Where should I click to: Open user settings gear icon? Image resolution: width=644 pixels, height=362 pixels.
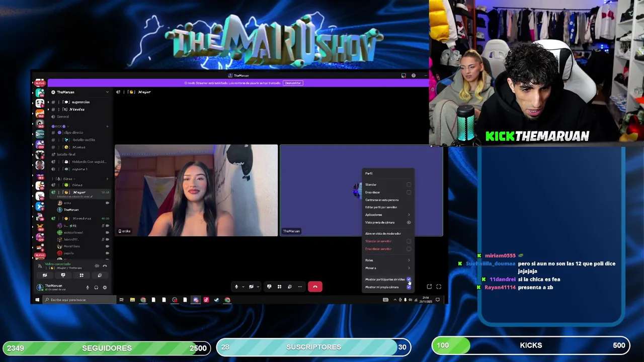105,288
